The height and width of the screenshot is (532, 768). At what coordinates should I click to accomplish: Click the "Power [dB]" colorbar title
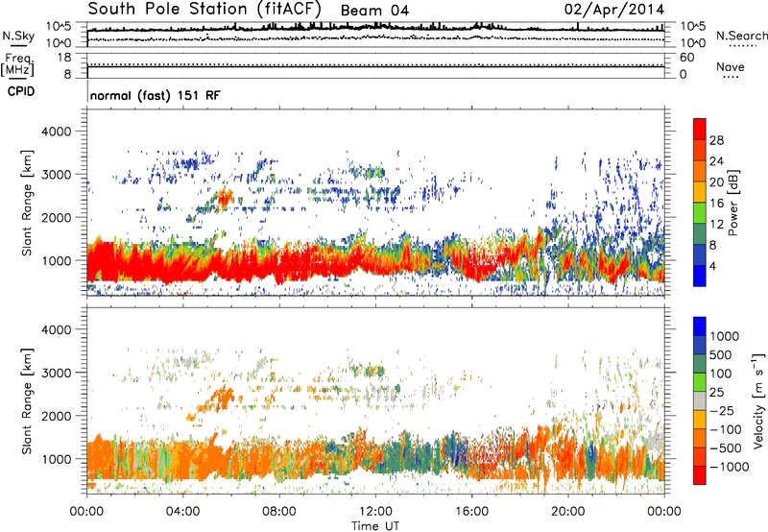tap(733, 203)
